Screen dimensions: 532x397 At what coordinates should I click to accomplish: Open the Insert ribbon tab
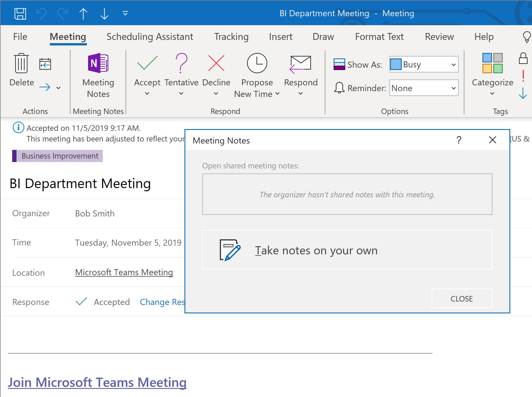pos(281,37)
